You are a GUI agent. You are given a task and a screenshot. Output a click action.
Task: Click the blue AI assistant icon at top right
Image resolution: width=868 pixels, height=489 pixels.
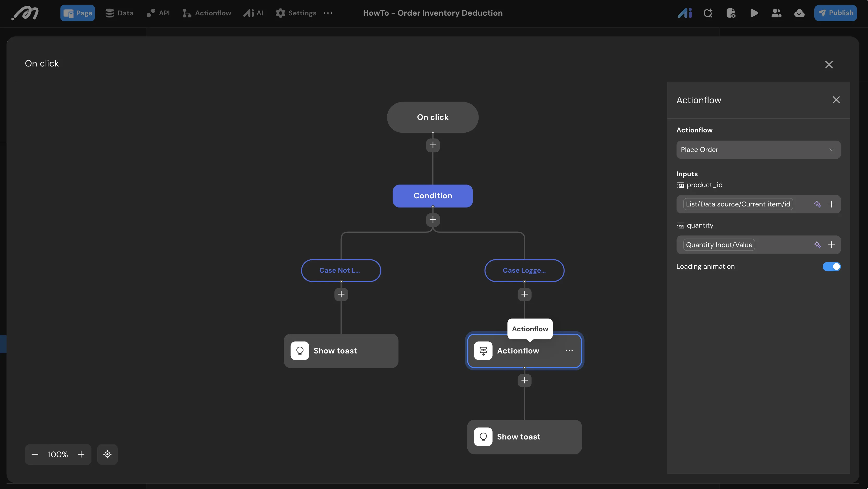click(685, 13)
